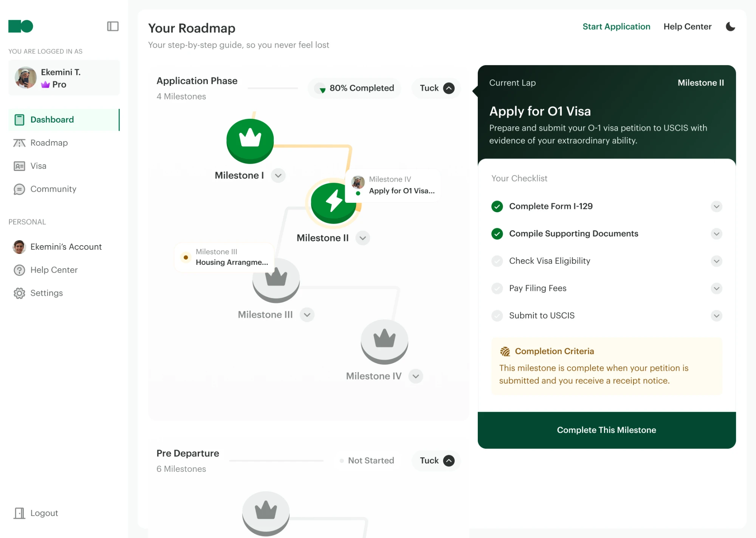Click 4 Milestones text
The width and height of the screenshot is (756, 538).
point(181,96)
